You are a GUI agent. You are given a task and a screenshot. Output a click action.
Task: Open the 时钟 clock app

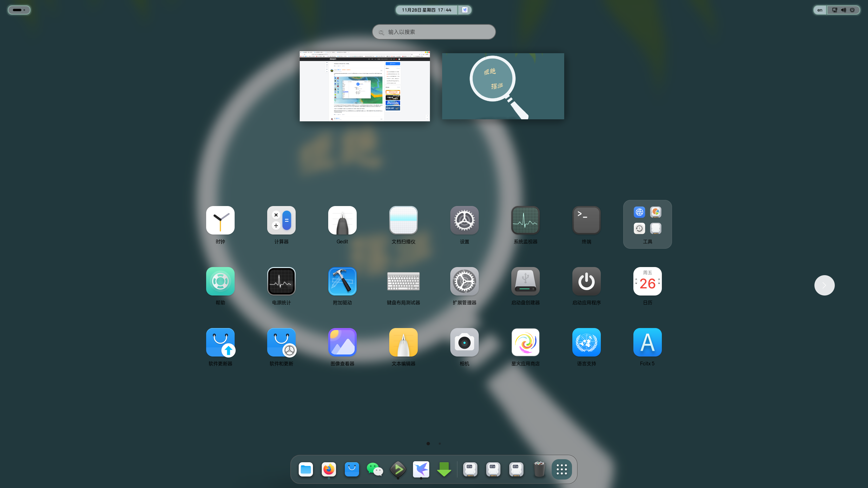220,225
